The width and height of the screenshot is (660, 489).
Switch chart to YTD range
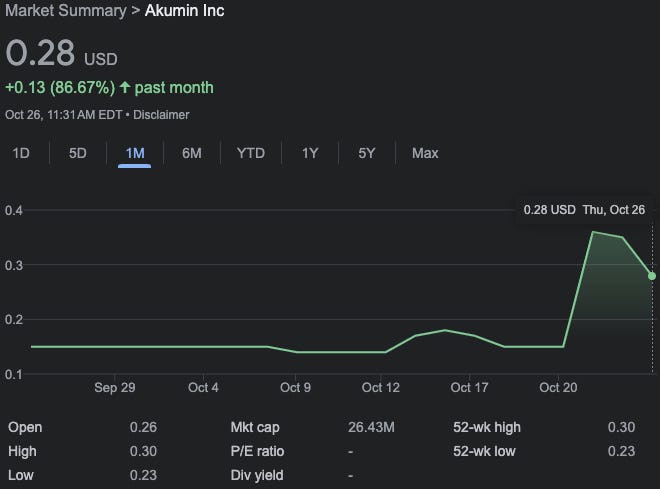251,153
